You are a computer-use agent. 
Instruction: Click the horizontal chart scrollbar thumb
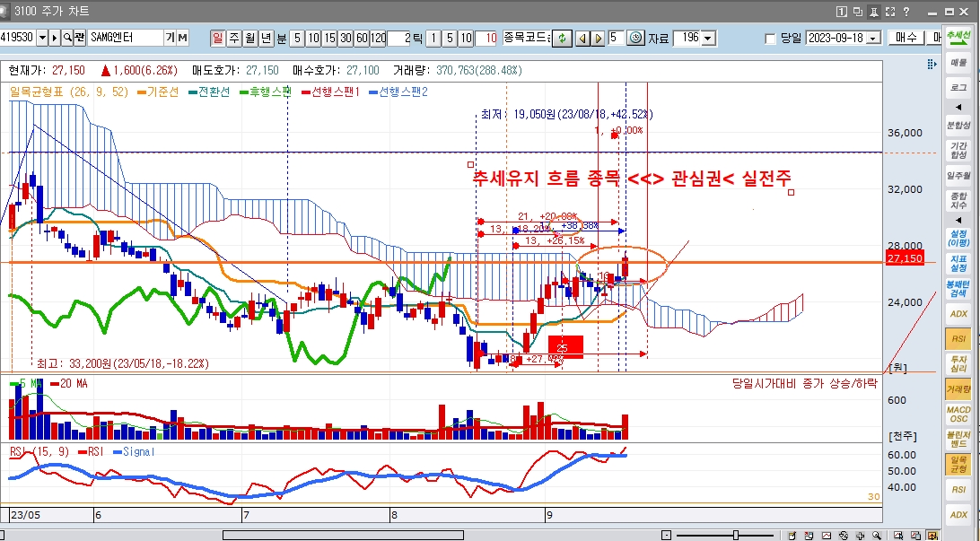pyautogui.click(x=343, y=536)
